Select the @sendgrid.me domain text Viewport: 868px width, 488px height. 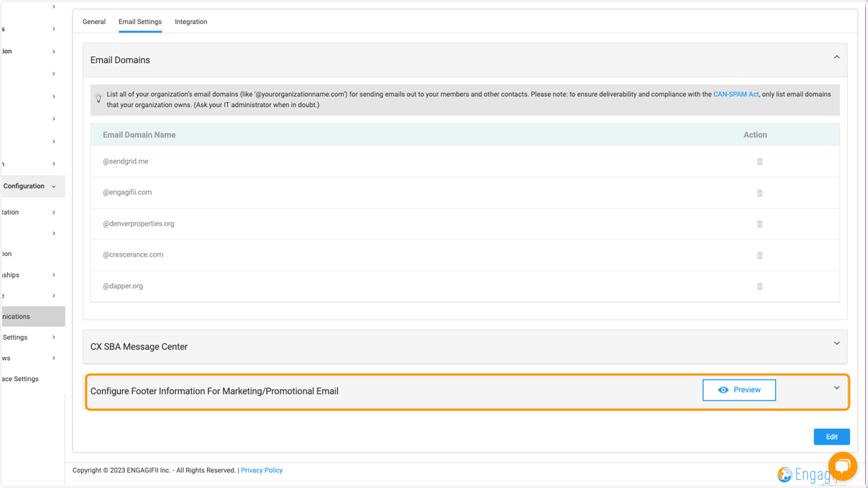pyautogui.click(x=125, y=161)
